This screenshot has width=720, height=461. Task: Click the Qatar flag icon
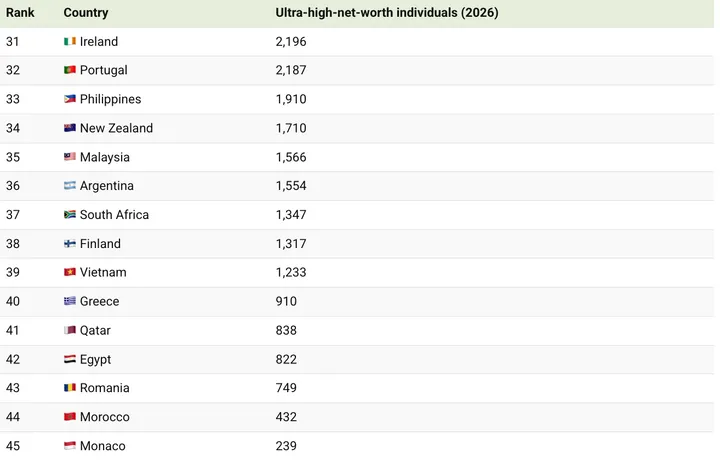click(70, 330)
